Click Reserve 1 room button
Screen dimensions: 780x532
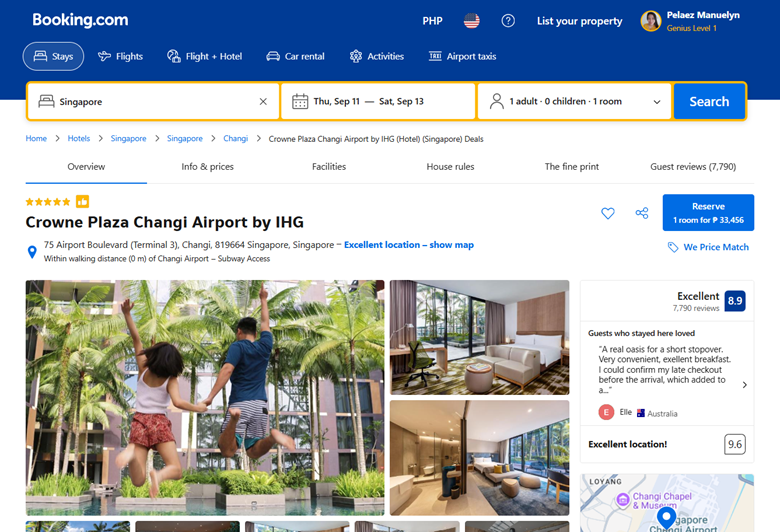pos(708,213)
